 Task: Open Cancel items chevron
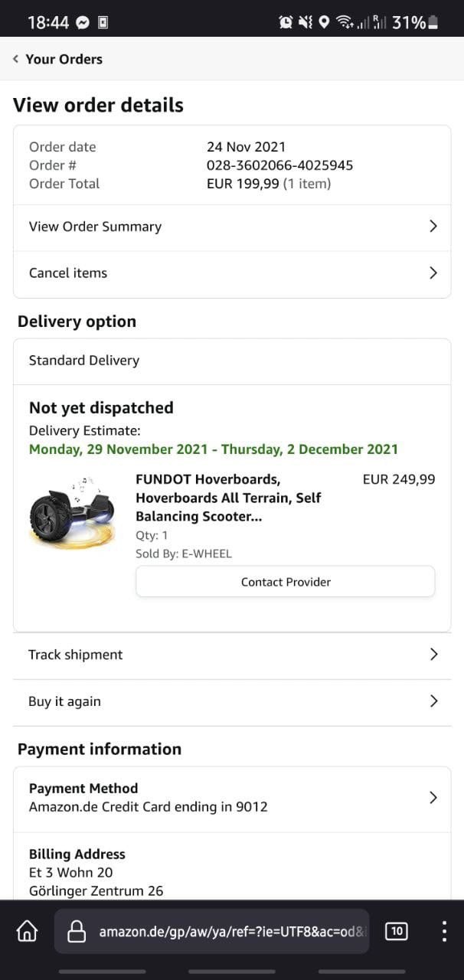click(433, 273)
